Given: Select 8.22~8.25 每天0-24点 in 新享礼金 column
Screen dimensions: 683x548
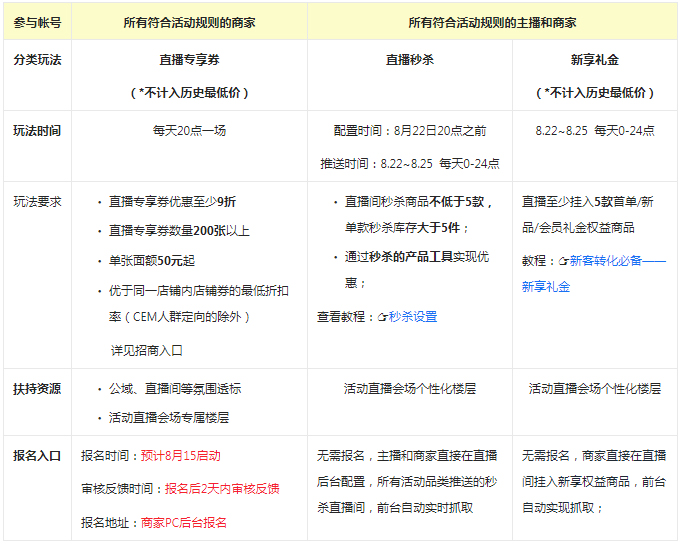Looking at the screenshot, I should 595,131.
